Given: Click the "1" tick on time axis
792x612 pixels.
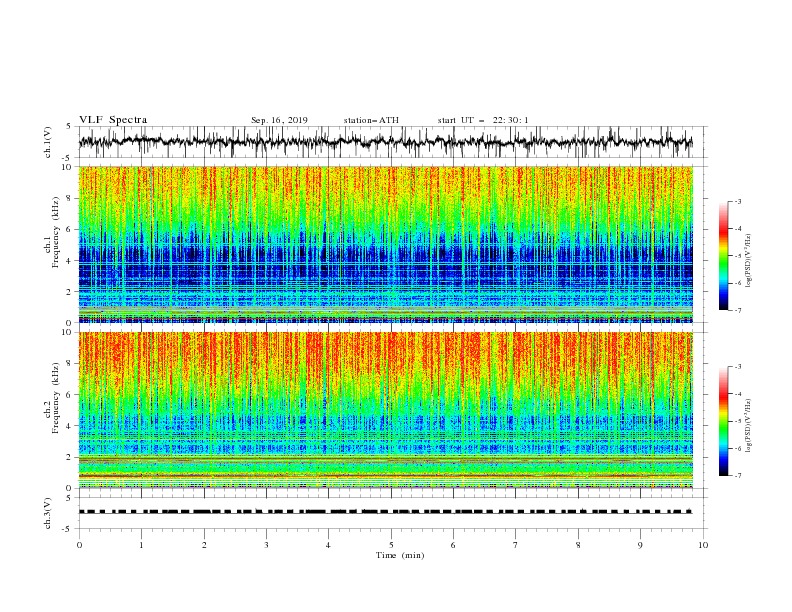Looking at the screenshot, I should 141,545.
